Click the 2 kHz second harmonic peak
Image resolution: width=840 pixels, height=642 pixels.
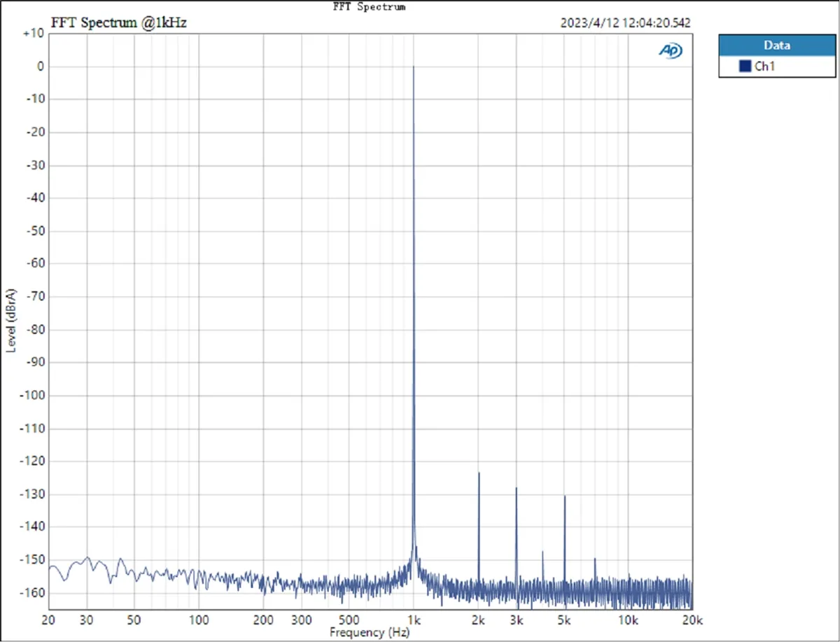click(x=479, y=473)
